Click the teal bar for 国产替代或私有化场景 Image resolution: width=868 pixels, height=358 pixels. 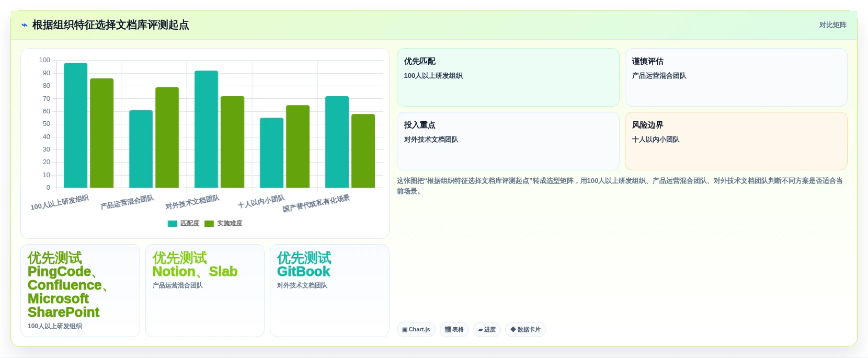(x=337, y=142)
